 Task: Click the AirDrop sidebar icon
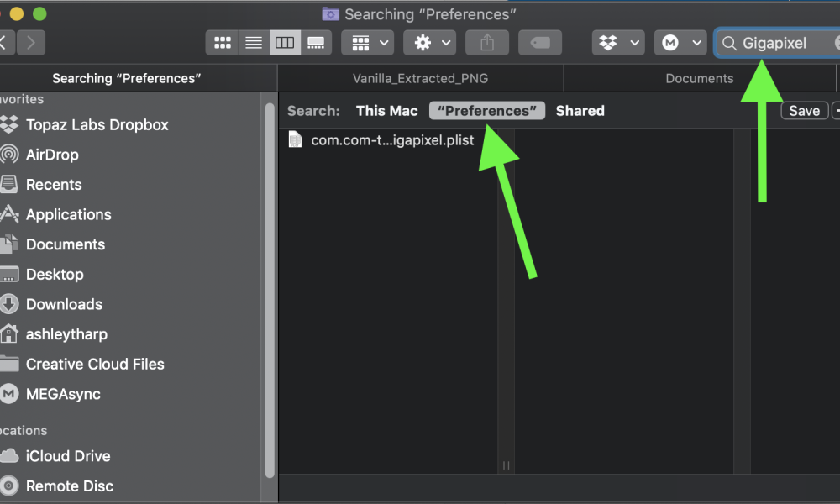pyautogui.click(x=9, y=155)
